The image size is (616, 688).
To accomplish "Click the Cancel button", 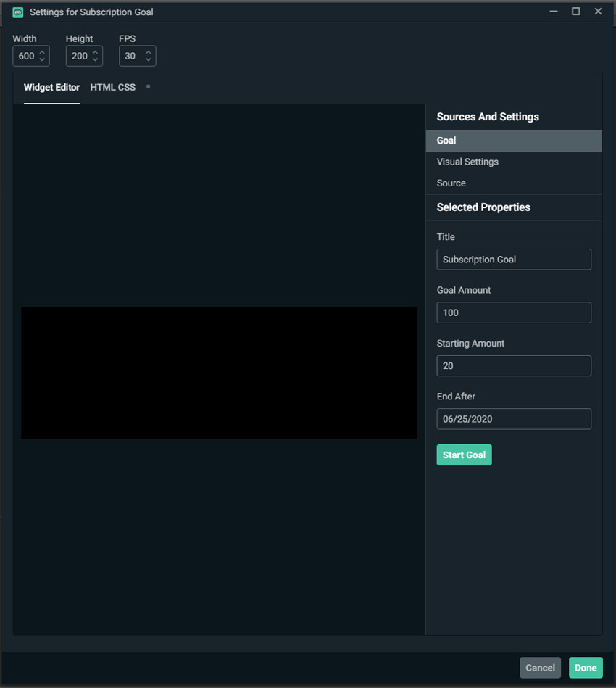I will pyautogui.click(x=540, y=668).
